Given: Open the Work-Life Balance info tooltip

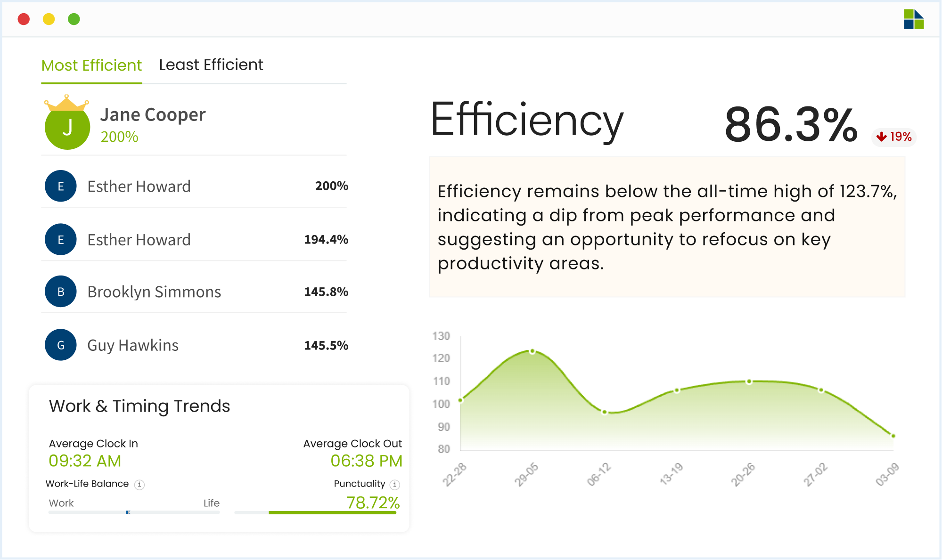Looking at the screenshot, I should tap(139, 484).
